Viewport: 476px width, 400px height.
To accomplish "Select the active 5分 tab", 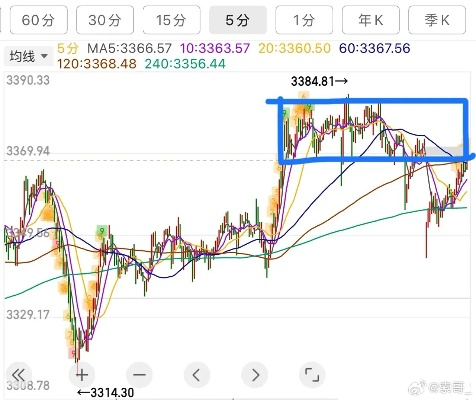I will [x=238, y=20].
